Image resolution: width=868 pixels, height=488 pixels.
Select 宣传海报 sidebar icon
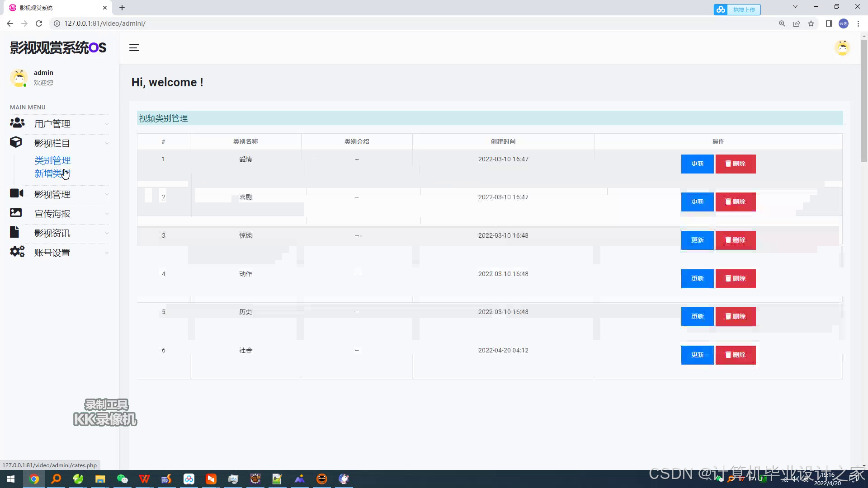click(x=15, y=213)
